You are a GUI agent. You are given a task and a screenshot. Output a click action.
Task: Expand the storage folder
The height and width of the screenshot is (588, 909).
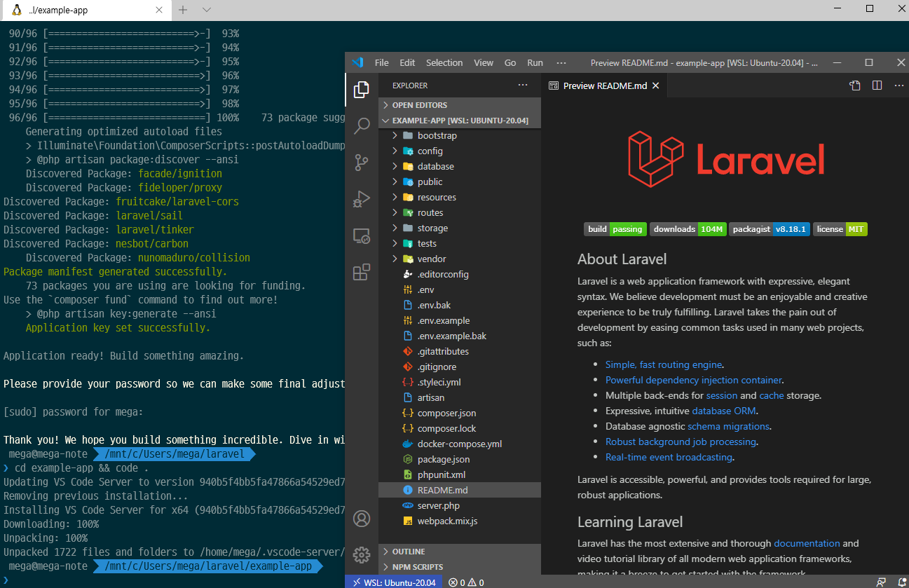(x=460, y=228)
